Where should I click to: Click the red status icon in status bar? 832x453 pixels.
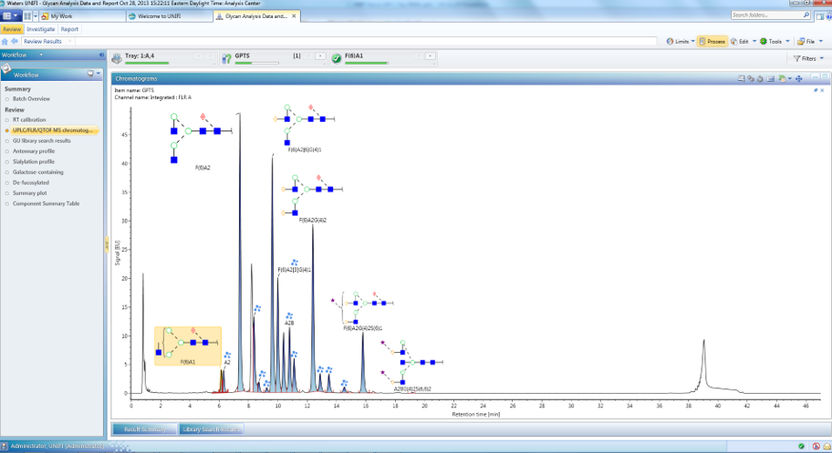click(816, 447)
